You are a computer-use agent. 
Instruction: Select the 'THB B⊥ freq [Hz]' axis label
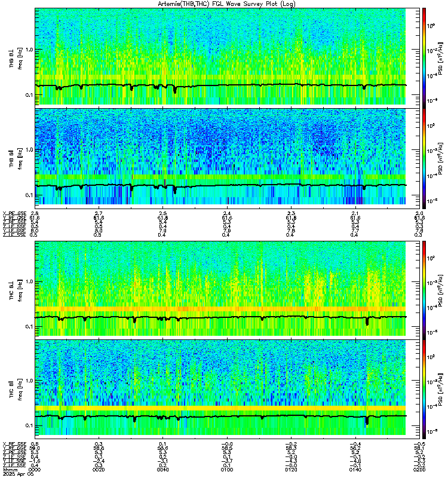(x=16, y=58)
